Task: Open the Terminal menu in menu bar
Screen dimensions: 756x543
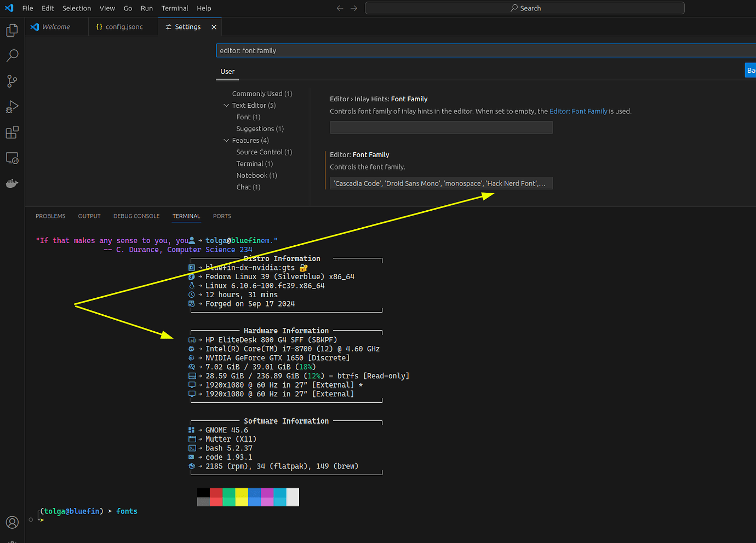Action: 174,8
